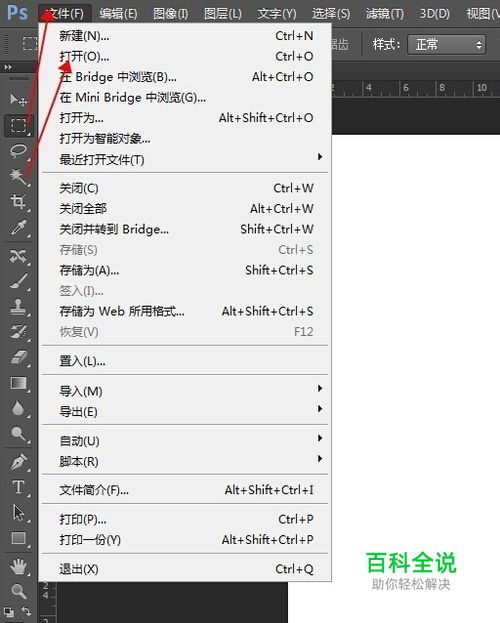Open the 图像(I) menu
500x623 pixels.
171,14
